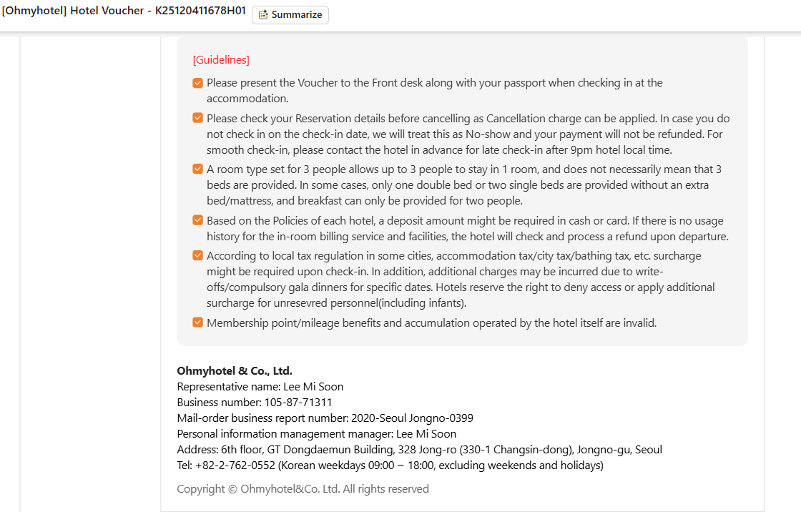Click the Summarize sparkle icon
Screen dimensions: 801x532
tap(263, 15)
